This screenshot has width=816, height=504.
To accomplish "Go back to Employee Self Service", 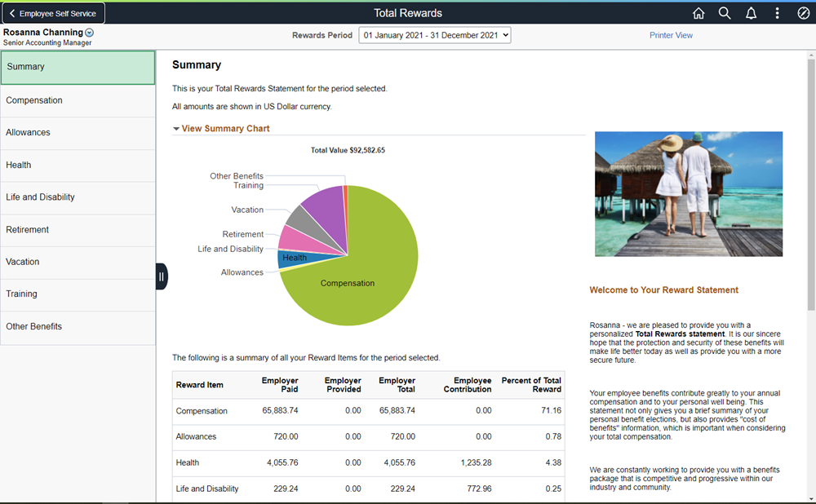I will tap(54, 14).
